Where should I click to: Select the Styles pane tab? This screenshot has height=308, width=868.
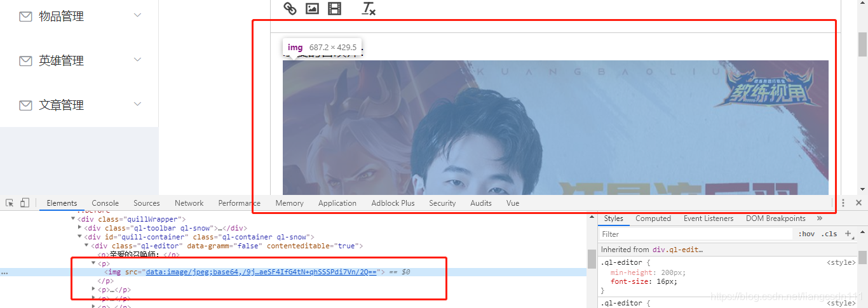[613, 218]
